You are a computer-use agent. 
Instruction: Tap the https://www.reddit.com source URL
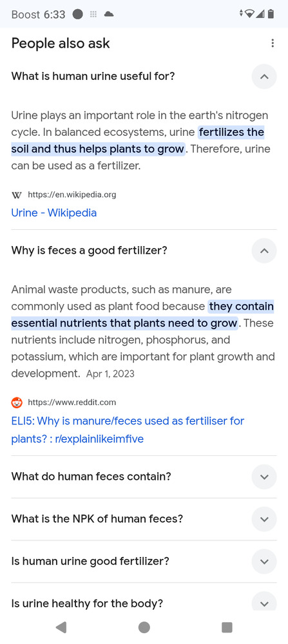72,402
